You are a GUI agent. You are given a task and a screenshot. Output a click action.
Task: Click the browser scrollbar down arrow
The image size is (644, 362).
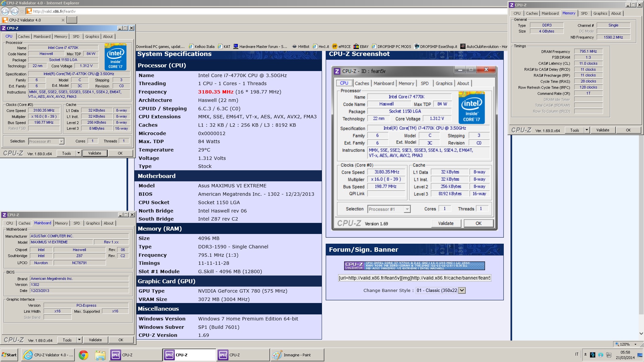(641, 334)
